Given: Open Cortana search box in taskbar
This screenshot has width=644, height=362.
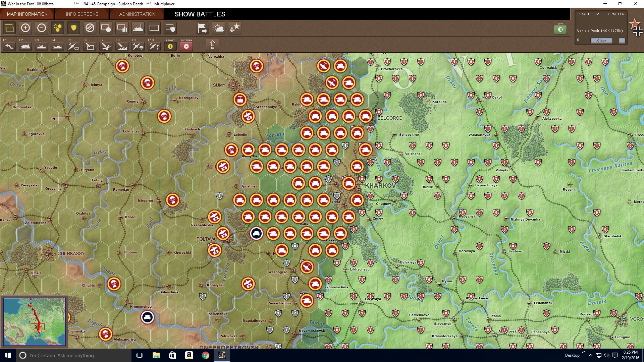Looking at the screenshot, I should [74, 355].
